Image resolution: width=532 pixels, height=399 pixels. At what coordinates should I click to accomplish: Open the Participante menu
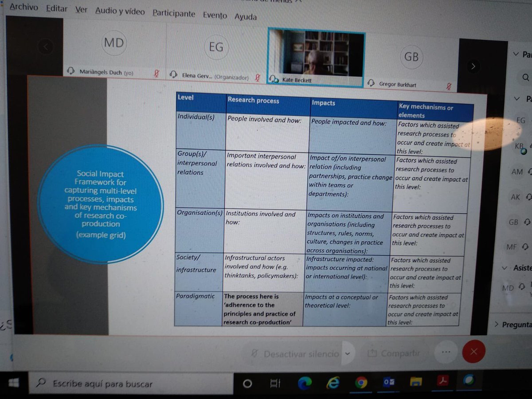click(174, 13)
